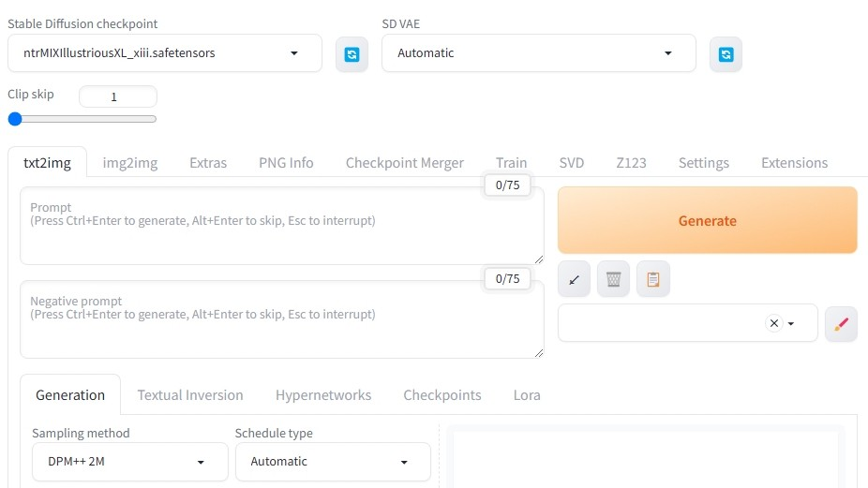
Task: Select the Hypernetworks sub-tab
Action: (x=323, y=395)
